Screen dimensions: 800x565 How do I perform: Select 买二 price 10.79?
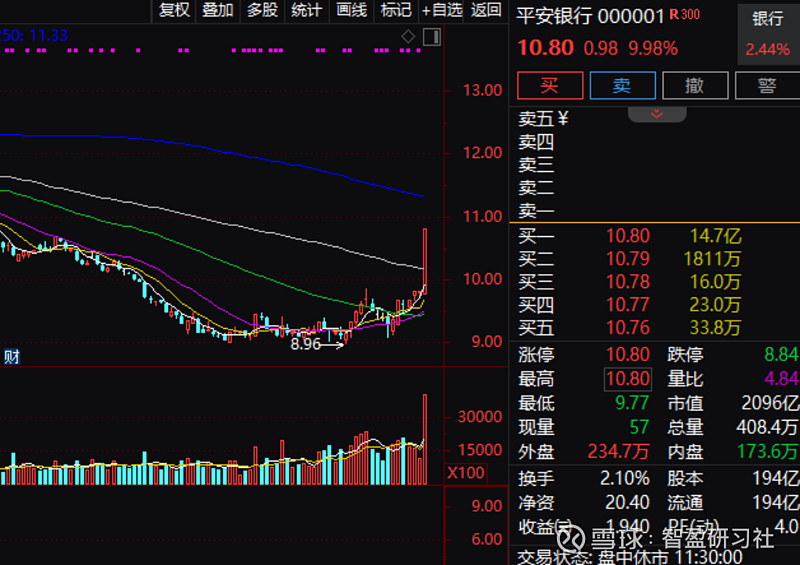(628, 259)
